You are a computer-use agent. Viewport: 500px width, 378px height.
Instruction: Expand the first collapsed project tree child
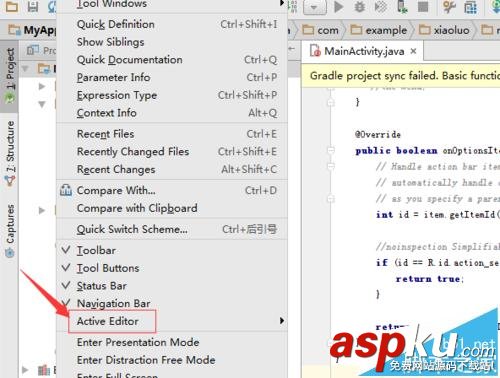(42, 86)
